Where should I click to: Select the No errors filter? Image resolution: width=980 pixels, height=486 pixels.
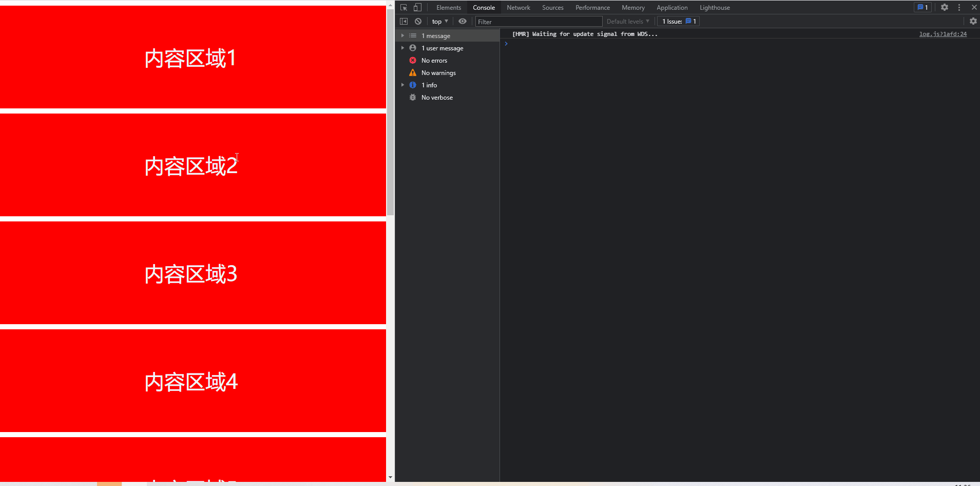448,60
